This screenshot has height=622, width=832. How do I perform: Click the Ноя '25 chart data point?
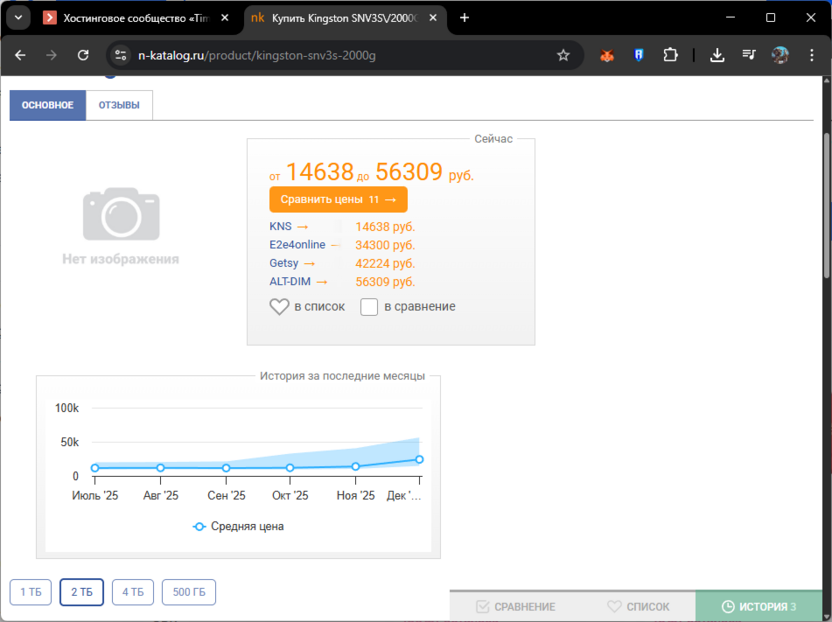pos(356,466)
